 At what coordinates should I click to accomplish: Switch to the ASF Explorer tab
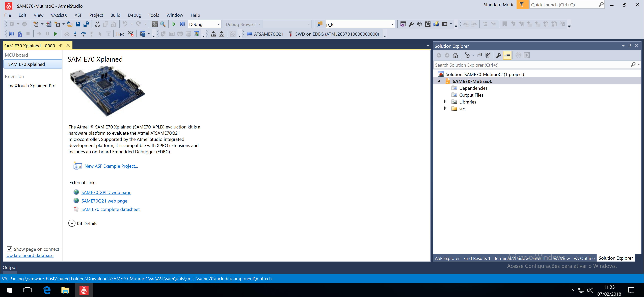coord(447,258)
